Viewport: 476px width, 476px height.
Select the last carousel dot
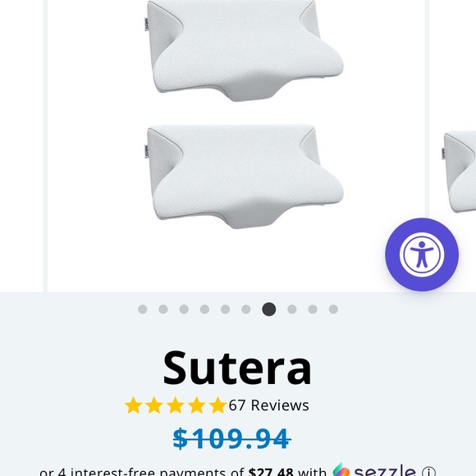click(333, 309)
